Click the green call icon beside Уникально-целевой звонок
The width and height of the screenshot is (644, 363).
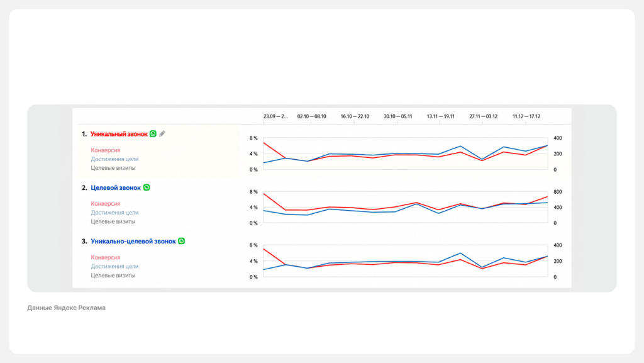click(x=182, y=241)
